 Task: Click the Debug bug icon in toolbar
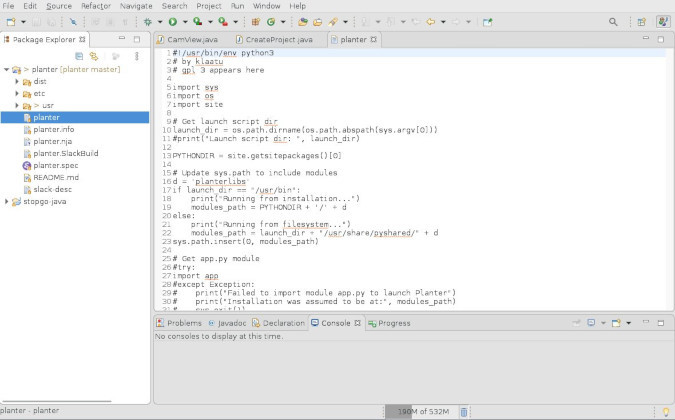147,21
